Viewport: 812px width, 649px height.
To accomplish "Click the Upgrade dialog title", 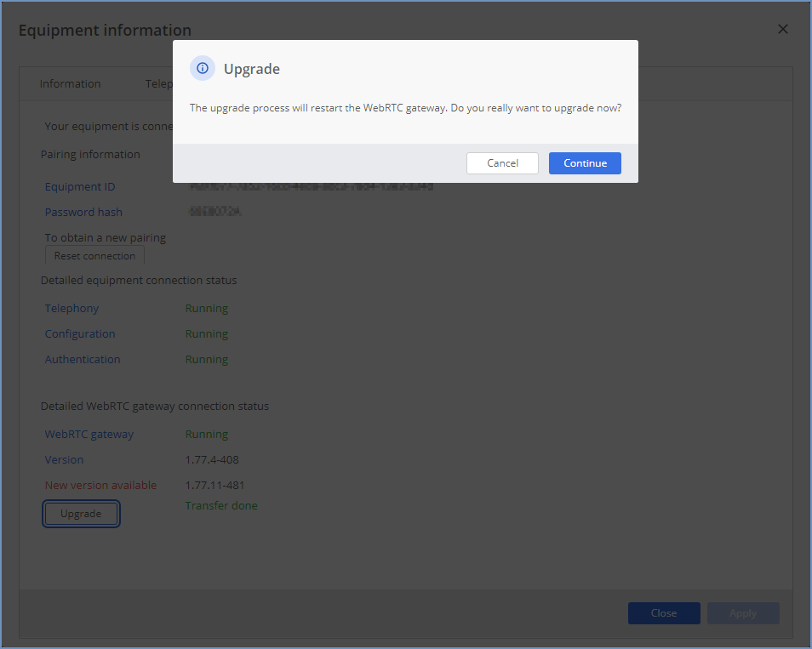I will tap(252, 69).
